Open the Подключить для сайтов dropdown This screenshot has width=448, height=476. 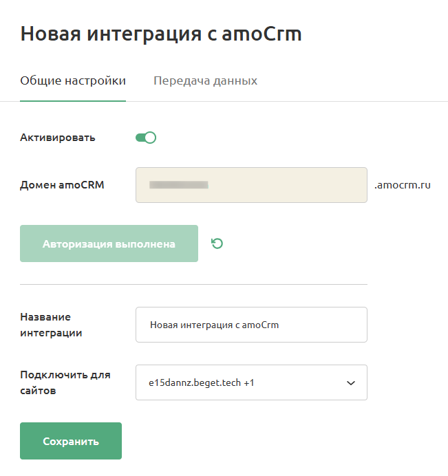251,382
